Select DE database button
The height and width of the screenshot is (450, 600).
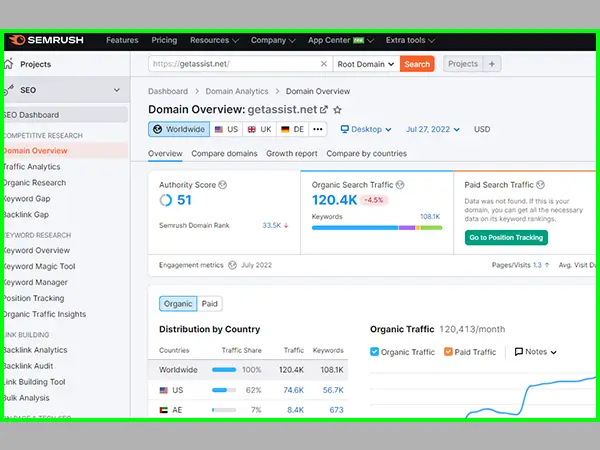pyautogui.click(x=293, y=129)
